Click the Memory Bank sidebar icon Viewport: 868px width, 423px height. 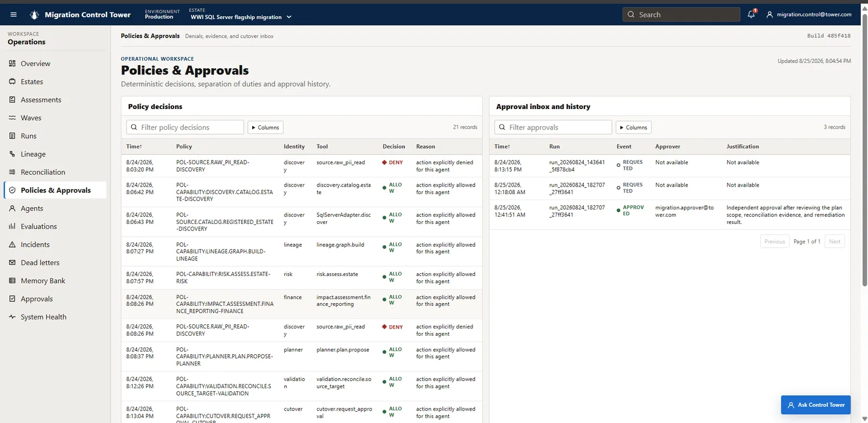[12, 281]
